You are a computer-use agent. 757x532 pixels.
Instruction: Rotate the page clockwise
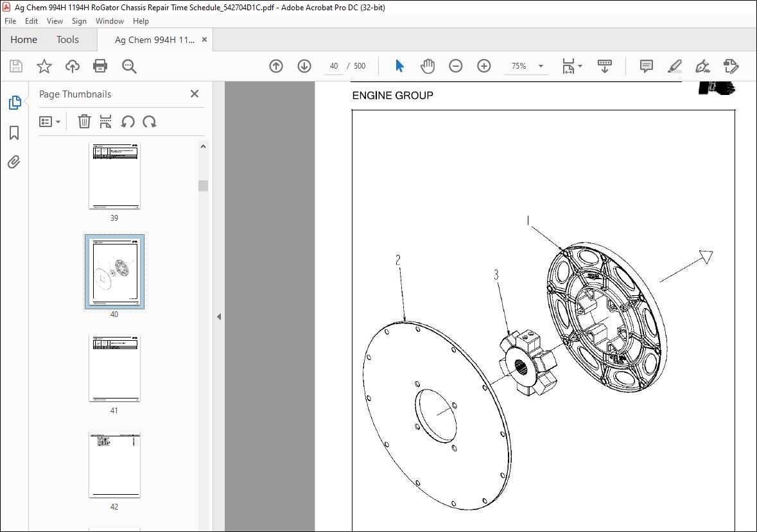(150, 121)
